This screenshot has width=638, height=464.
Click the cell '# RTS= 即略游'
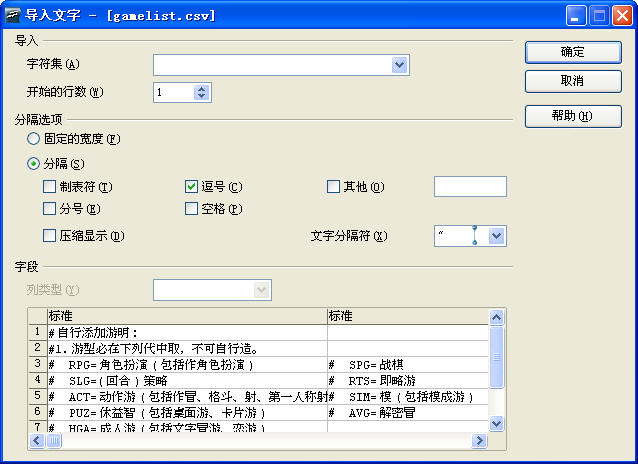pyautogui.click(x=408, y=381)
